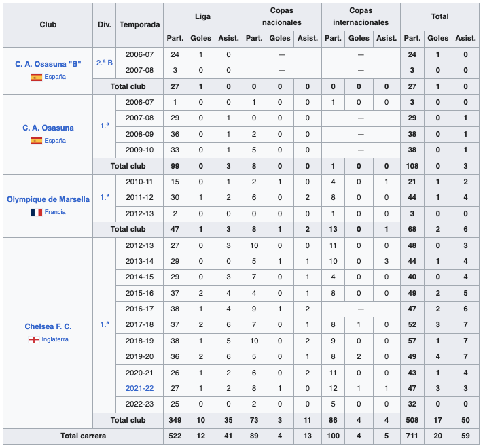Follow the Francia country link
The height and width of the screenshot is (448, 485).
click(55, 212)
